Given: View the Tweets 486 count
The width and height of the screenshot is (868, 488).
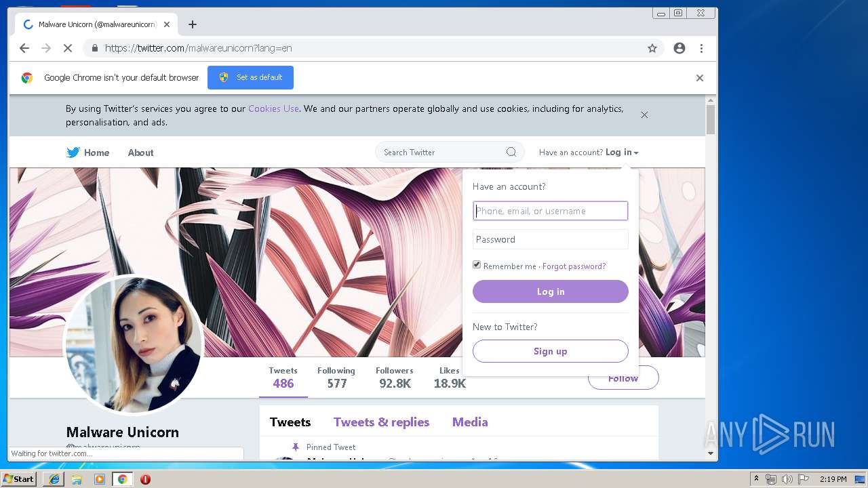Looking at the screenshot, I should pyautogui.click(x=283, y=378).
